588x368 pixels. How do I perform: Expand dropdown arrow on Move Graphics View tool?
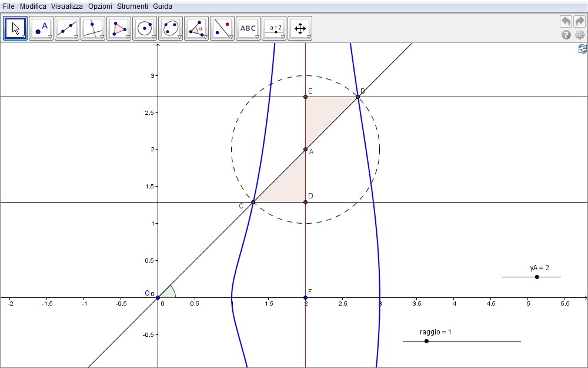309,37
